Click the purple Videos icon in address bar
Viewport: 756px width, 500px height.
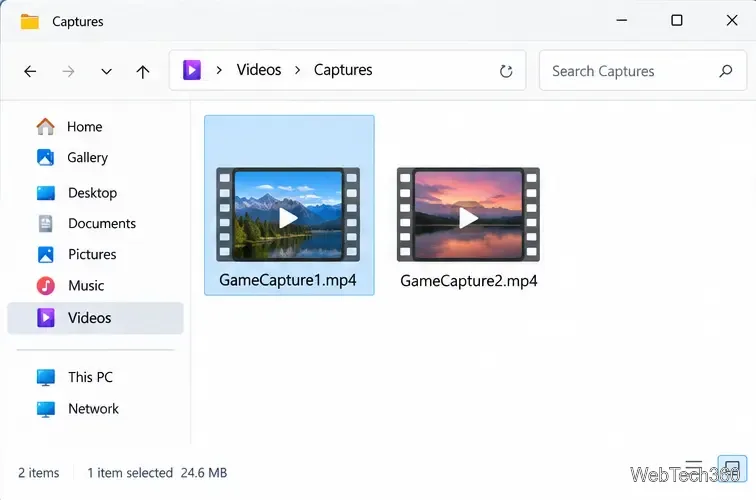click(x=192, y=70)
